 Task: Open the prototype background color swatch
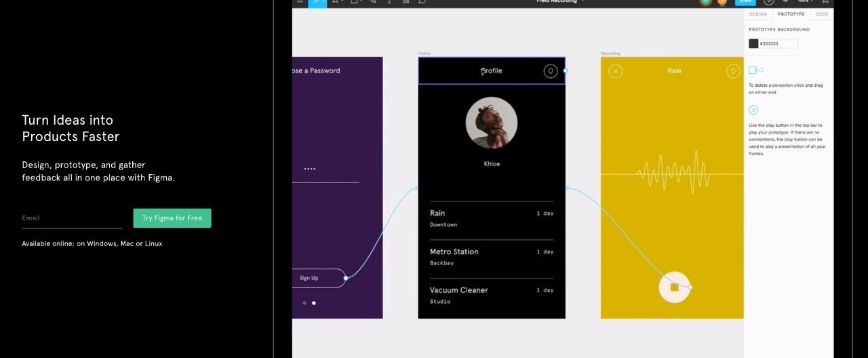pos(753,43)
